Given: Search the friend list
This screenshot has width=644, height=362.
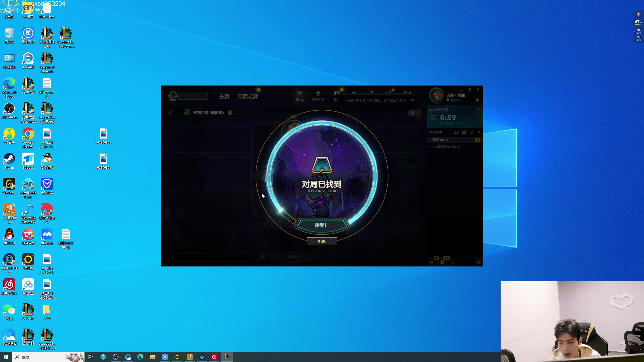Looking at the screenshot, I should pyautogui.click(x=479, y=132).
